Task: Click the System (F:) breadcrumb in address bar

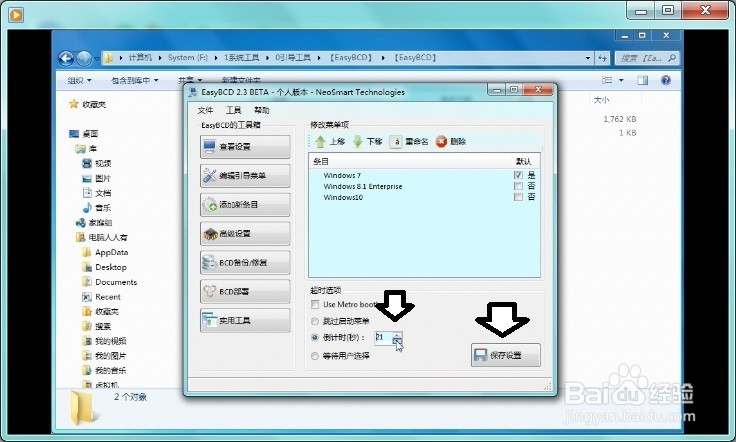Action: (188, 58)
